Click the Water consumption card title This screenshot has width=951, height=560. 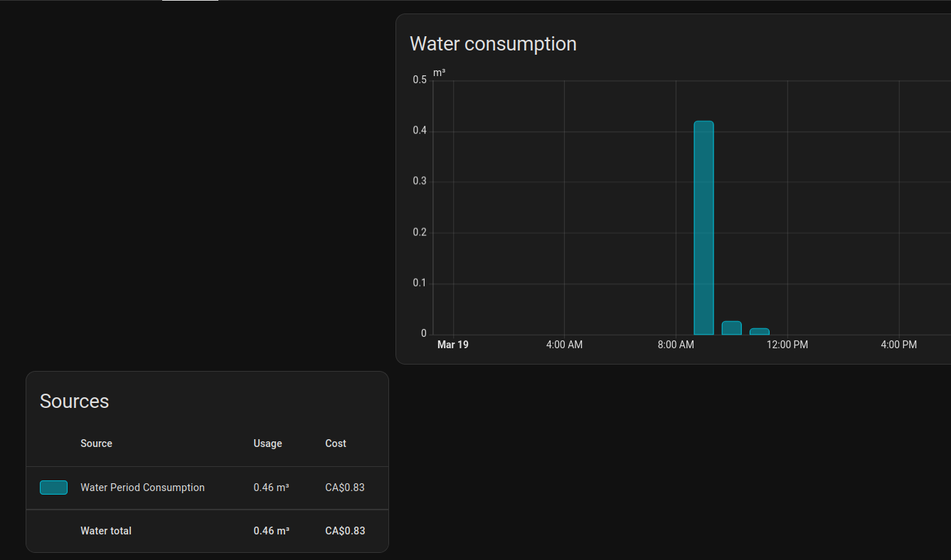point(493,44)
